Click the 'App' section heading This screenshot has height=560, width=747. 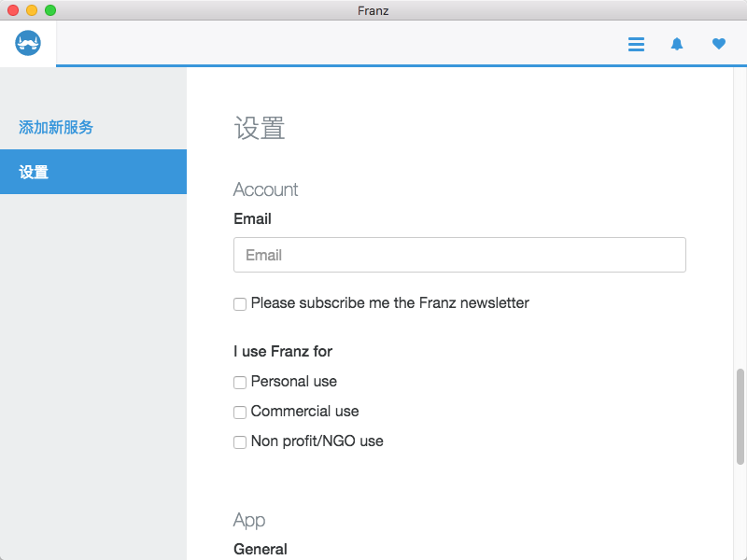point(249,521)
